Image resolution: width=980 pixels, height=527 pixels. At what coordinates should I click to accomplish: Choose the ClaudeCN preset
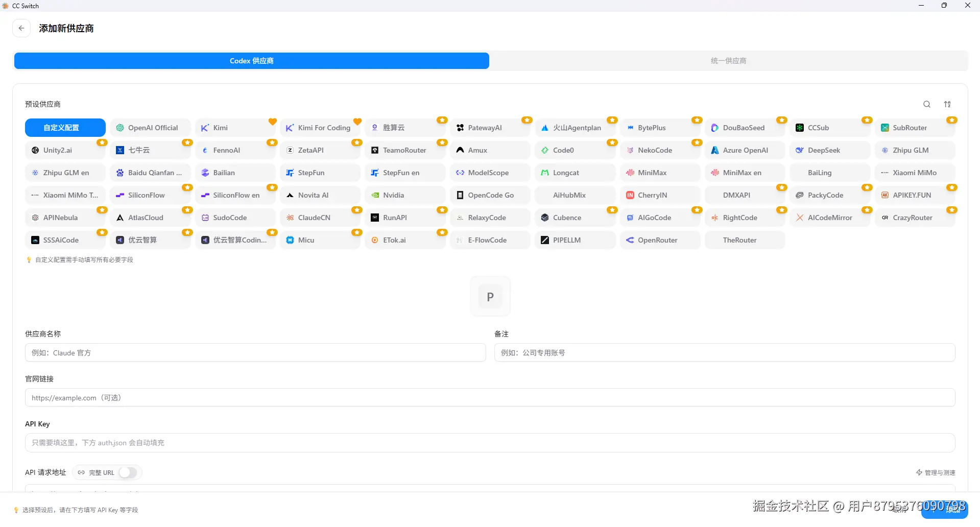[x=320, y=218]
